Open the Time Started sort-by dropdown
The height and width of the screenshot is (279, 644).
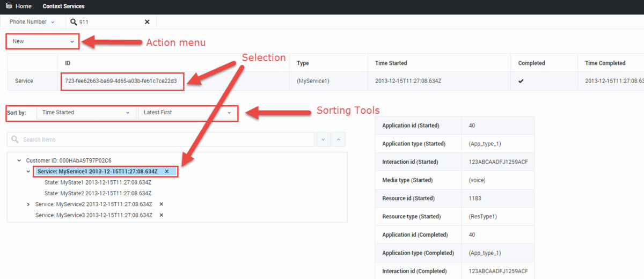click(x=86, y=113)
